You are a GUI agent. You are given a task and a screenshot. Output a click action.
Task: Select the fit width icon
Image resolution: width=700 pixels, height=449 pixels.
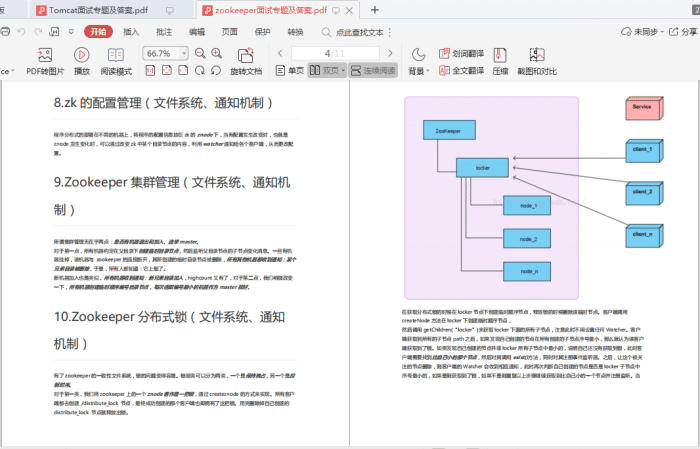pos(183,71)
